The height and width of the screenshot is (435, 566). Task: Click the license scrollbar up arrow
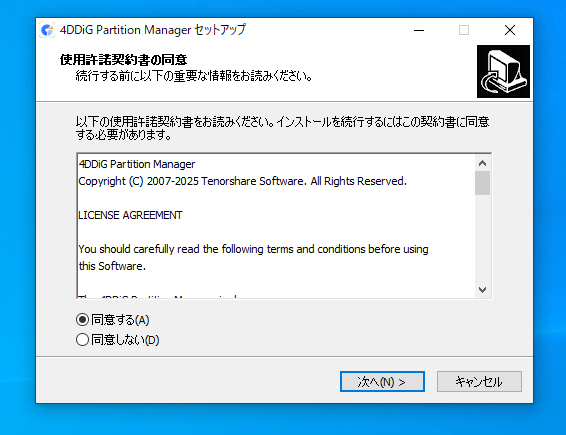482,163
